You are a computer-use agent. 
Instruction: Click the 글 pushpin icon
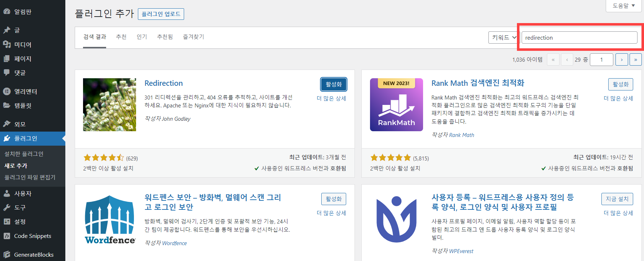(x=7, y=30)
